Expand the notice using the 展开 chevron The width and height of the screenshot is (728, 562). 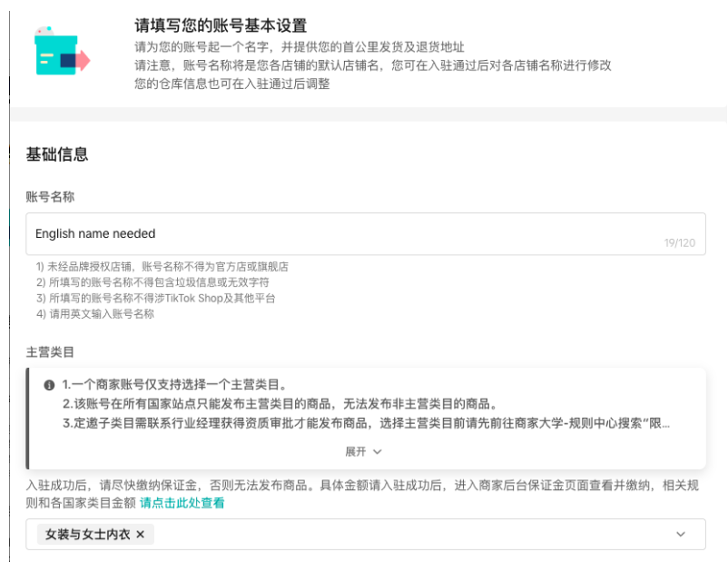coord(378,451)
